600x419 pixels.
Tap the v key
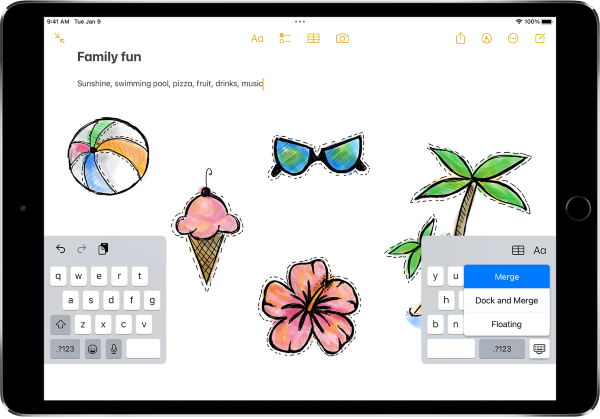click(x=144, y=324)
